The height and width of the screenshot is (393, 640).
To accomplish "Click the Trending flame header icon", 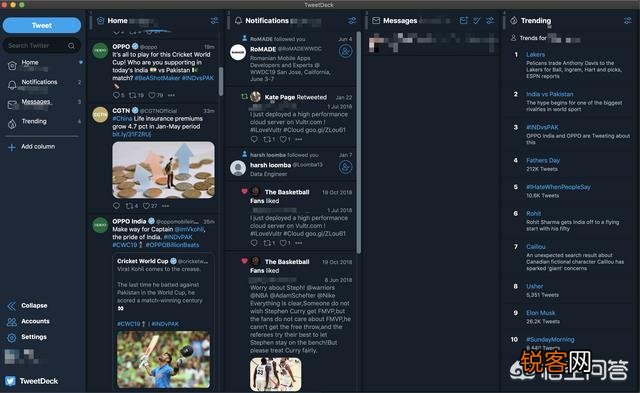I will coord(514,20).
